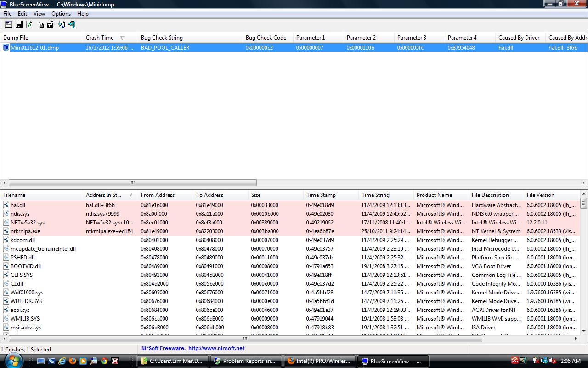
Task: Sort by Dump File column header
Action: point(41,38)
